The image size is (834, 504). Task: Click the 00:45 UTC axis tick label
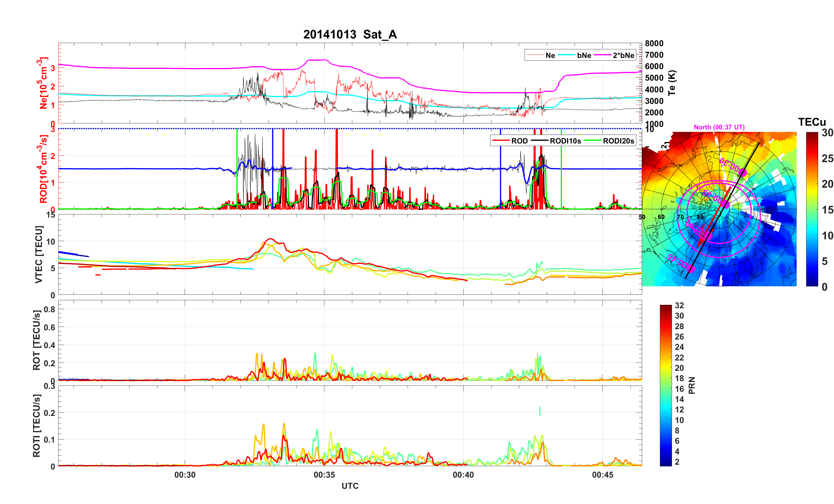[602, 474]
